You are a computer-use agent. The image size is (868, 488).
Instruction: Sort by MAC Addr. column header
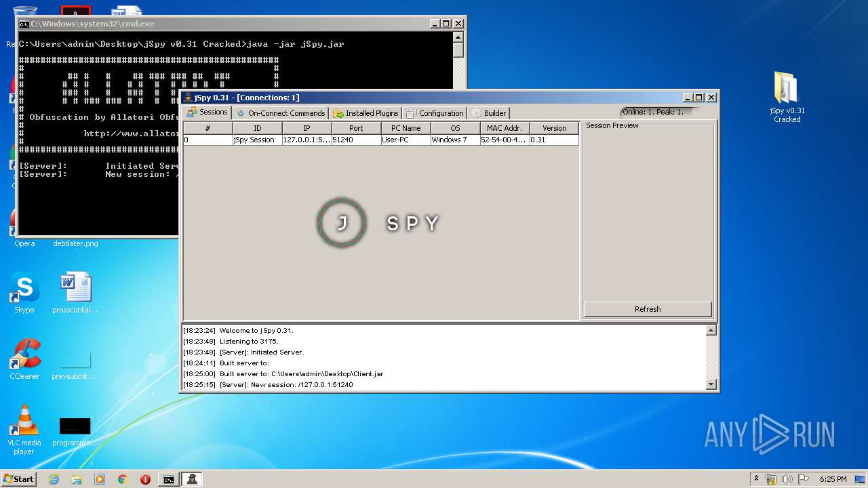[505, 128]
